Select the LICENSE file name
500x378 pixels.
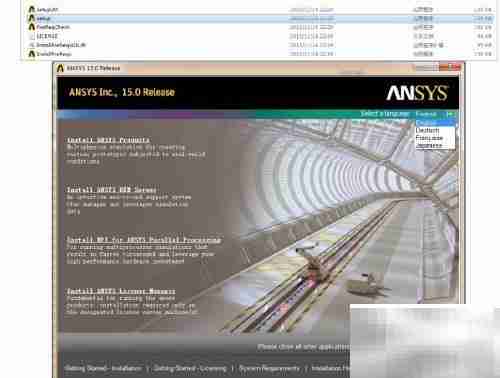coord(47,36)
